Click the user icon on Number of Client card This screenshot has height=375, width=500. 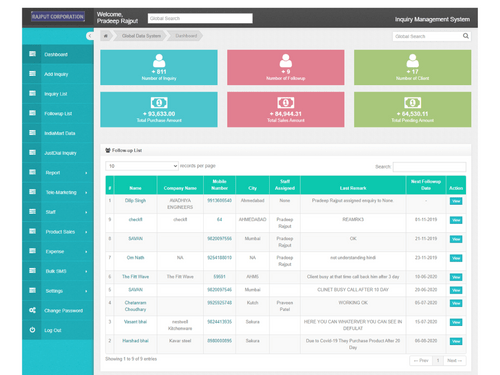point(413,61)
